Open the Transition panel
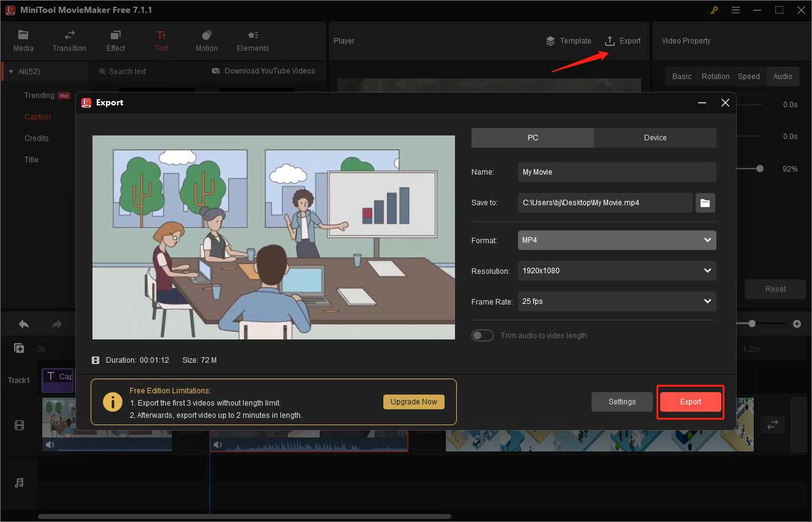 point(69,40)
